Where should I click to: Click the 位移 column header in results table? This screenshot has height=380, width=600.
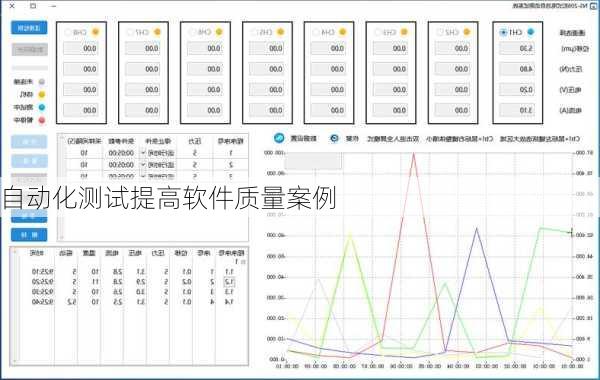click(181, 253)
